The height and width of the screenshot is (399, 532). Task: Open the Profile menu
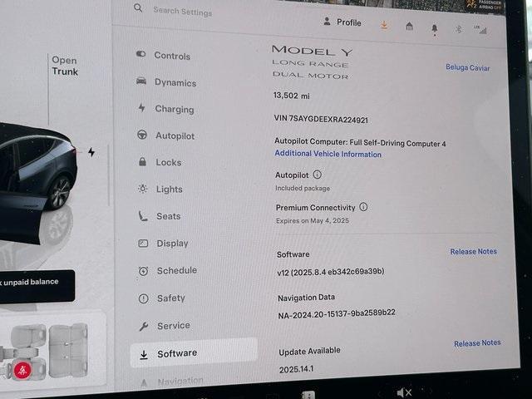pos(342,22)
